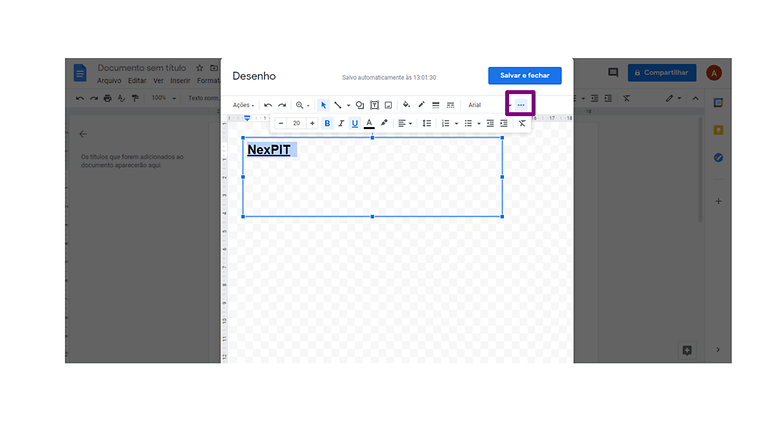The width and height of the screenshot is (782, 440).
Task: Run spell check in Docs toolbar
Action: (121, 98)
